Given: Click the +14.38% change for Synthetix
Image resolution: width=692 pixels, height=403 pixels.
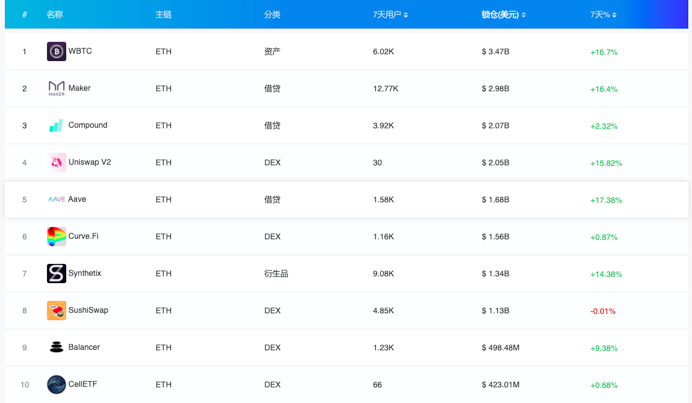Looking at the screenshot, I should [x=606, y=275].
